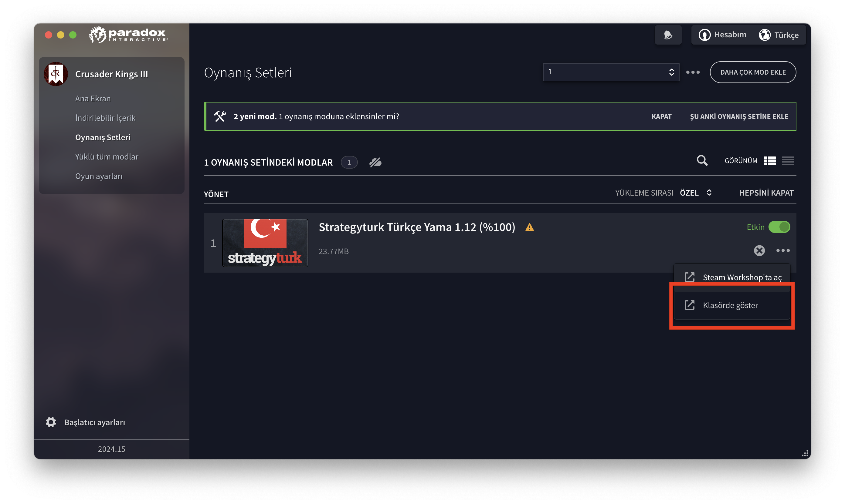Click the warning triangle on Strategyturk mod
This screenshot has width=845, height=504.
pyautogui.click(x=529, y=227)
